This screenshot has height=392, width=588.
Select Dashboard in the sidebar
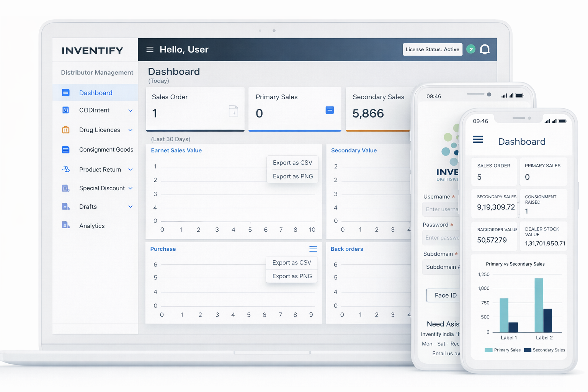click(95, 93)
